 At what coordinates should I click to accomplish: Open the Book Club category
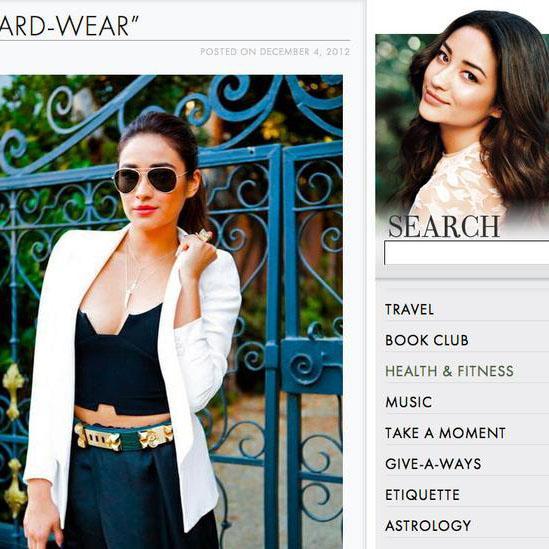tap(426, 340)
